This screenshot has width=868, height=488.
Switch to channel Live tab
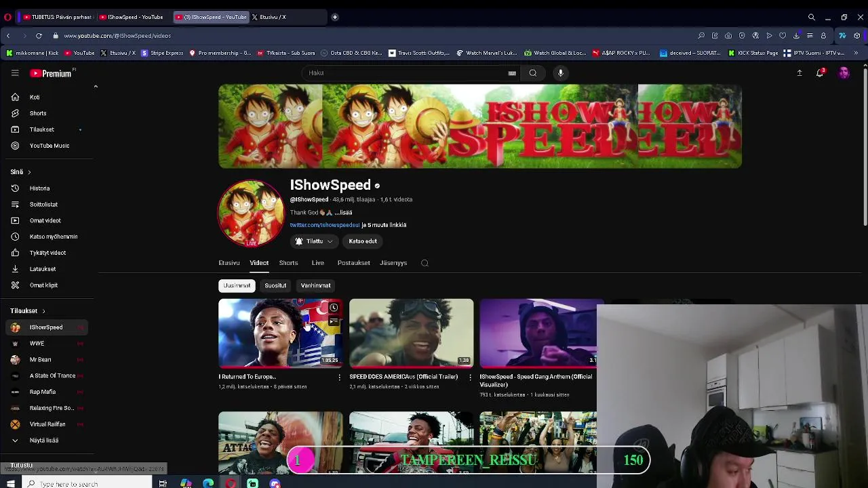pos(317,263)
